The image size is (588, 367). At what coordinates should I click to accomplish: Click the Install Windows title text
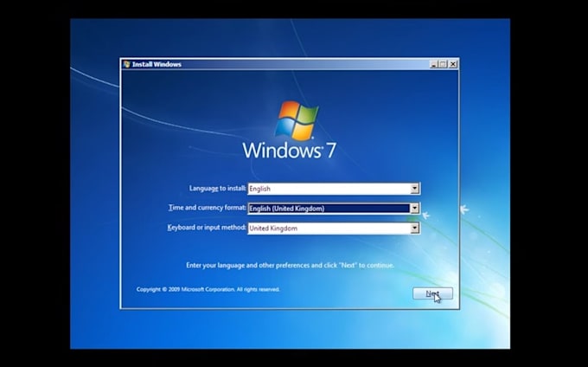(157, 64)
